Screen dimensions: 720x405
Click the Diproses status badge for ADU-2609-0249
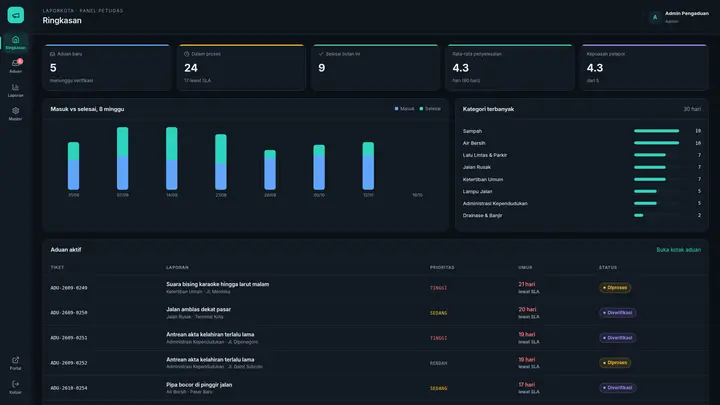(x=615, y=288)
